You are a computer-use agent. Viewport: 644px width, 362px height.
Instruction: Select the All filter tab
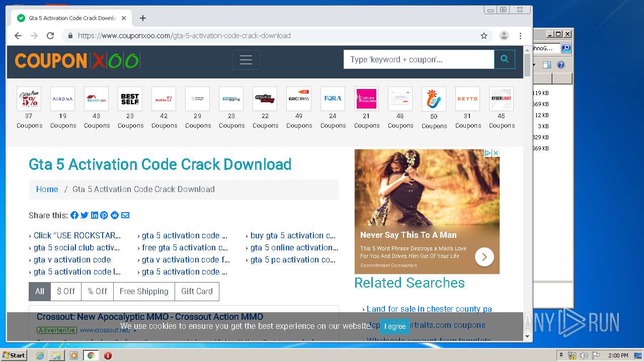pos(40,291)
